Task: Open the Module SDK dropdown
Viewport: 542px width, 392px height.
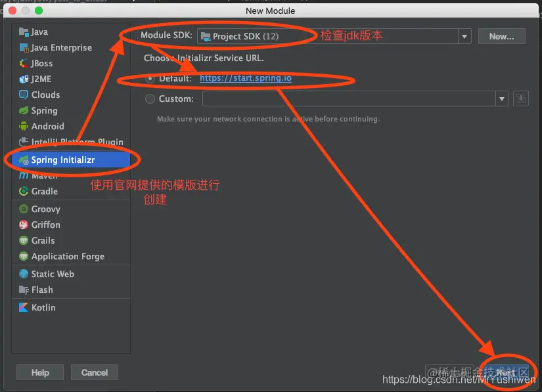Action: pos(464,36)
